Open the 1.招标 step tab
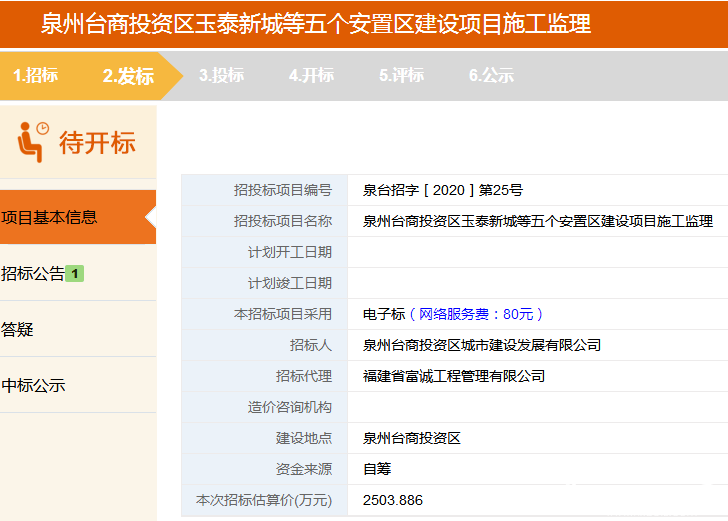This screenshot has width=728, height=521. 36,75
